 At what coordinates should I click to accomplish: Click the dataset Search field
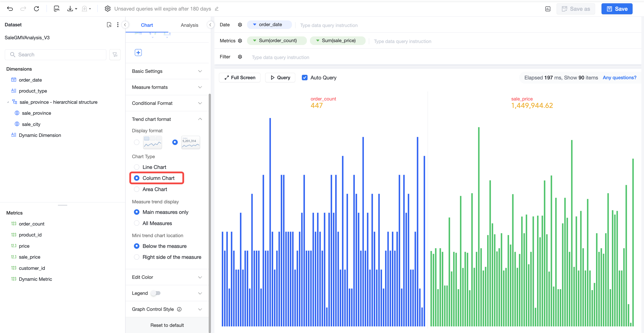coord(55,55)
